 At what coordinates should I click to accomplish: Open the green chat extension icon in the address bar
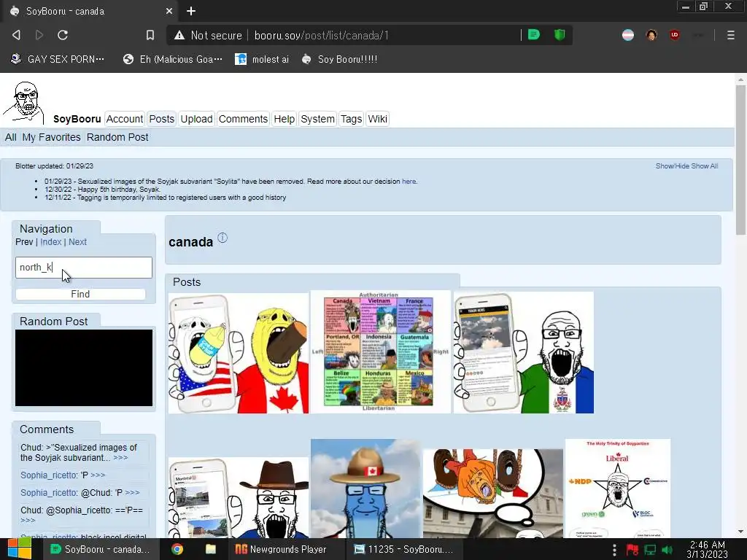[534, 35]
